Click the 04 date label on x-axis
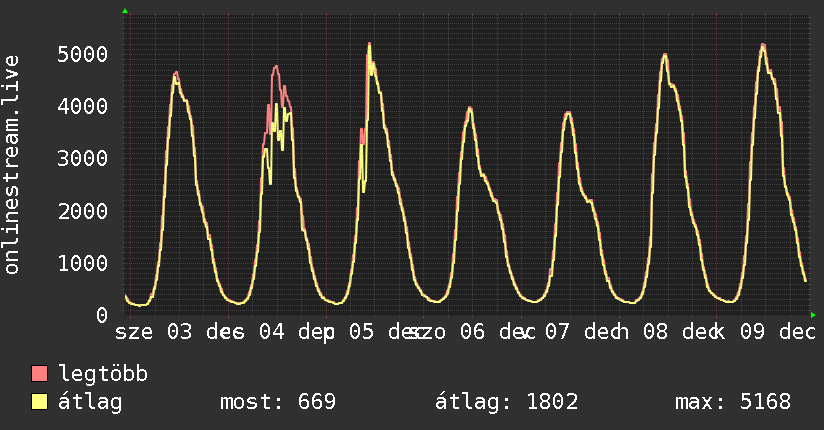 tap(272, 332)
